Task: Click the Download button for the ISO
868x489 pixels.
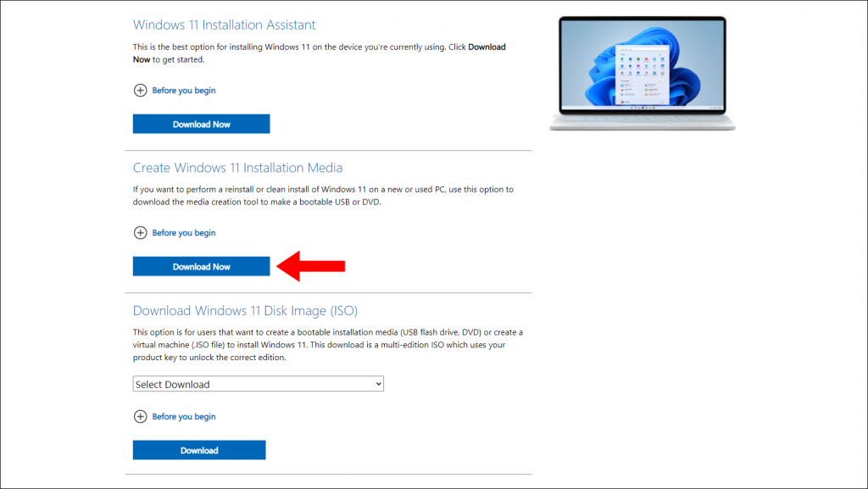Action: pos(199,450)
